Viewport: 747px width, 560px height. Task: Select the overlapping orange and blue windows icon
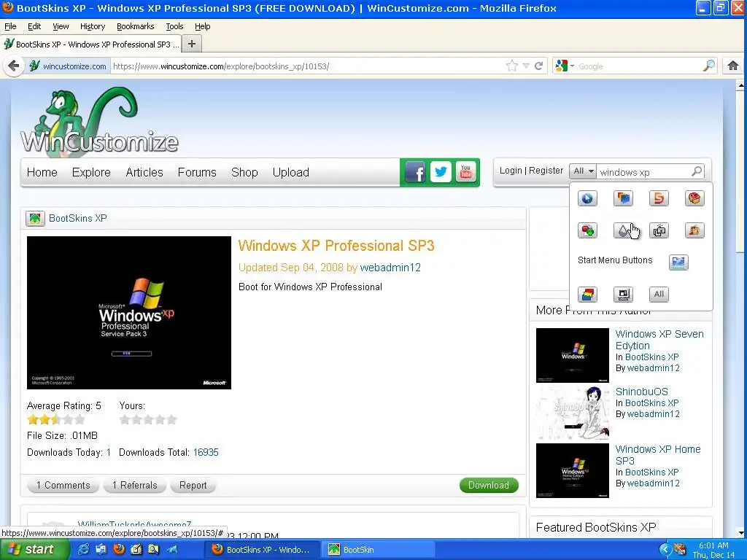623,198
